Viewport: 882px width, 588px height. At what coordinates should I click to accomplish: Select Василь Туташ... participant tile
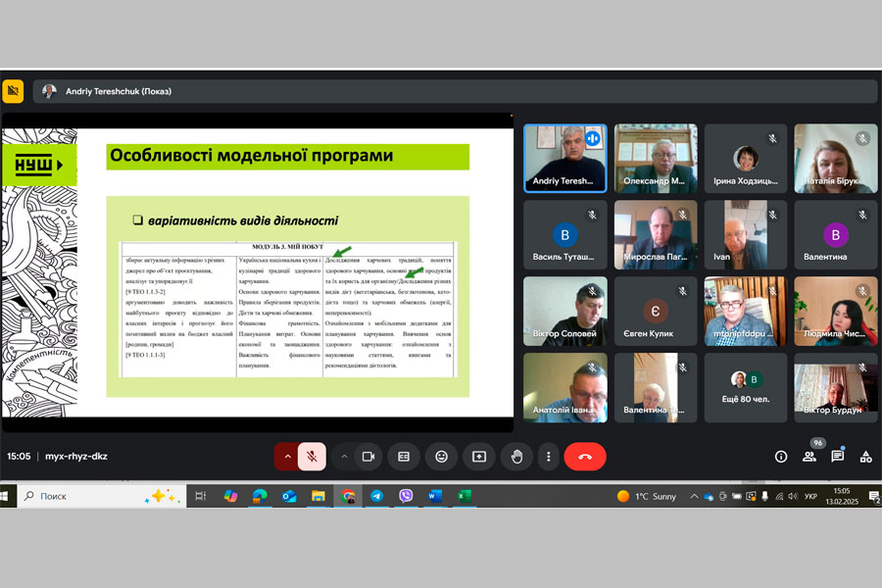point(565,234)
